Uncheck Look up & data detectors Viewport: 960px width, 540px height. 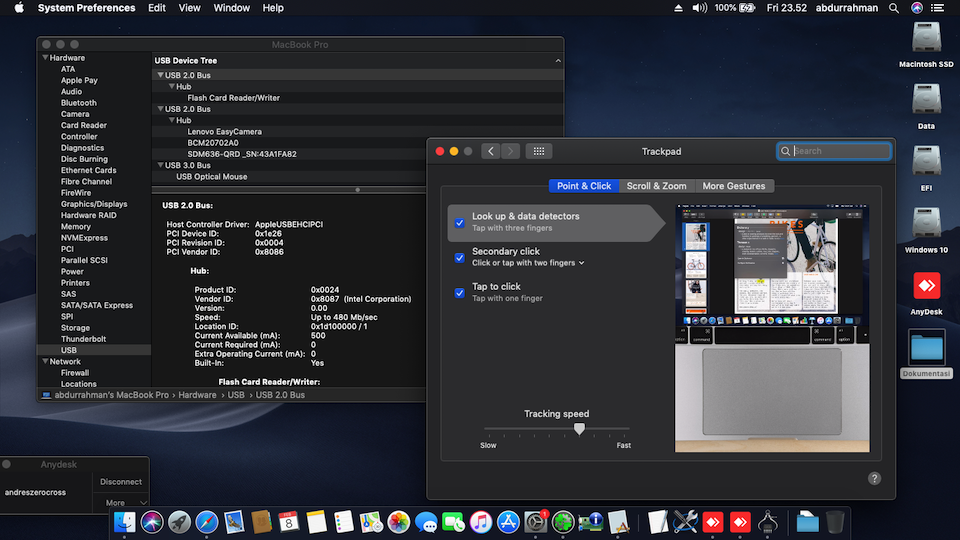(x=460, y=222)
